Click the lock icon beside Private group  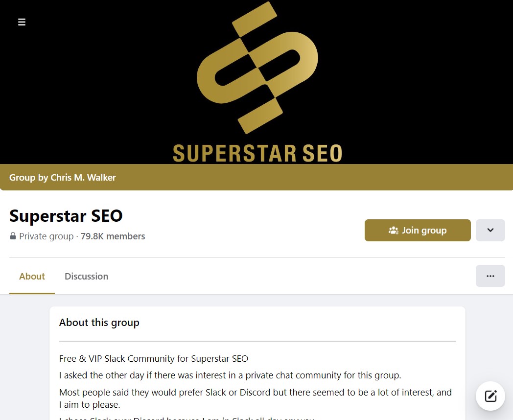pyautogui.click(x=13, y=236)
